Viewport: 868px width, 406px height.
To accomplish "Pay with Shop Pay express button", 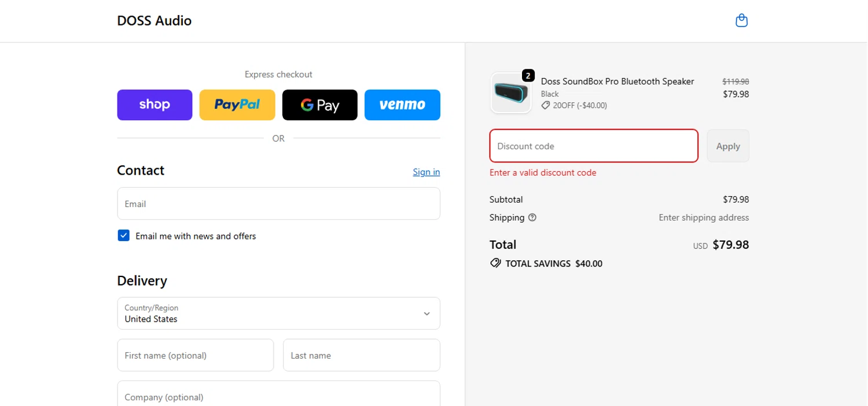I will [x=155, y=105].
